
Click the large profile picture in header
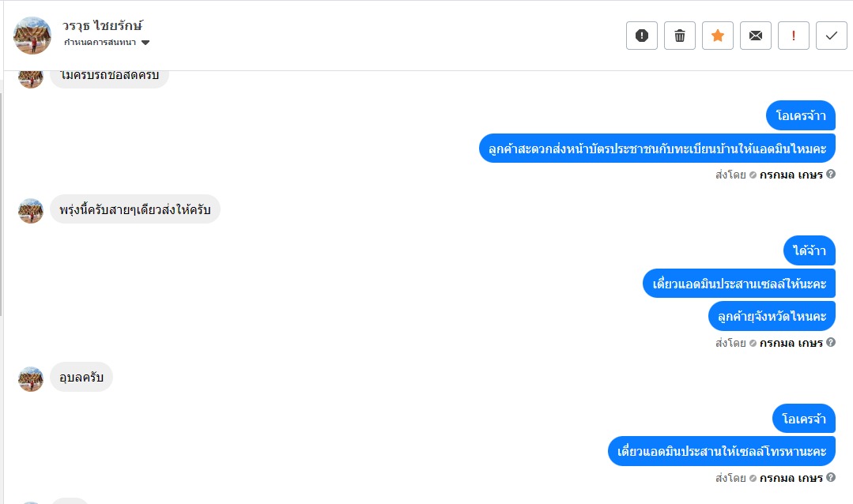[x=32, y=36]
